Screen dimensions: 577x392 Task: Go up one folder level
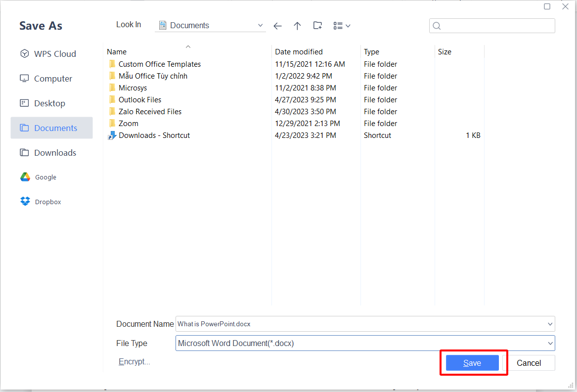coord(297,26)
